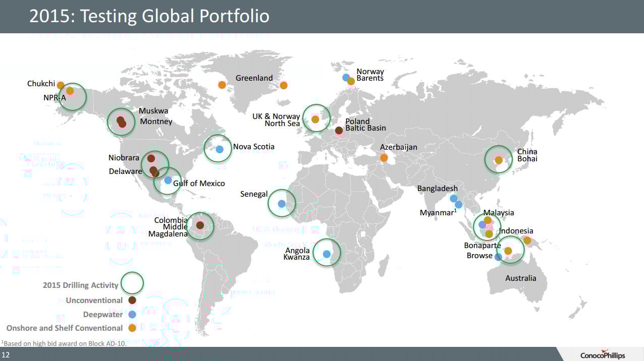Select the Azerbaijan orange marker
Image resolution: width=644 pixels, height=361 pixels.
coord(384,158)
